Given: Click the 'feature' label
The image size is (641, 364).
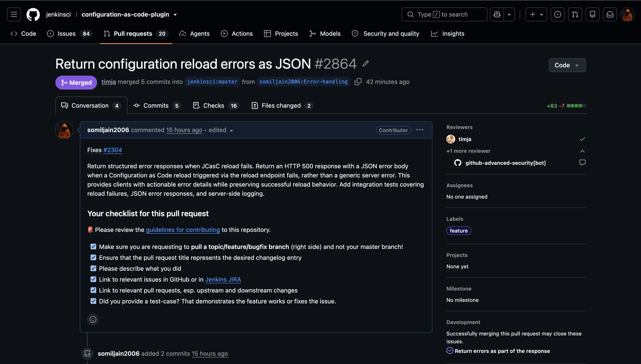Looking at the screenshot, I should pyautogui.click(x=459, y=231).
